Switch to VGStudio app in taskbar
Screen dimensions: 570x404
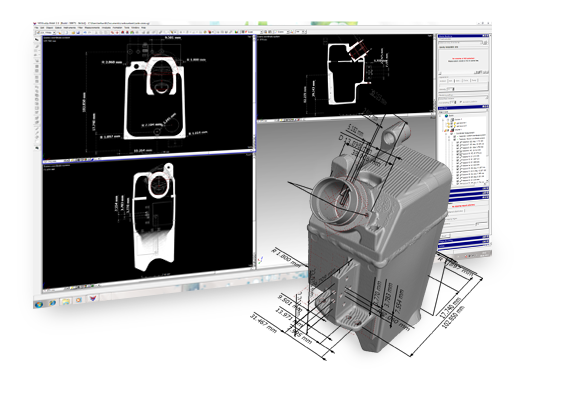click(x=92, y=299)
